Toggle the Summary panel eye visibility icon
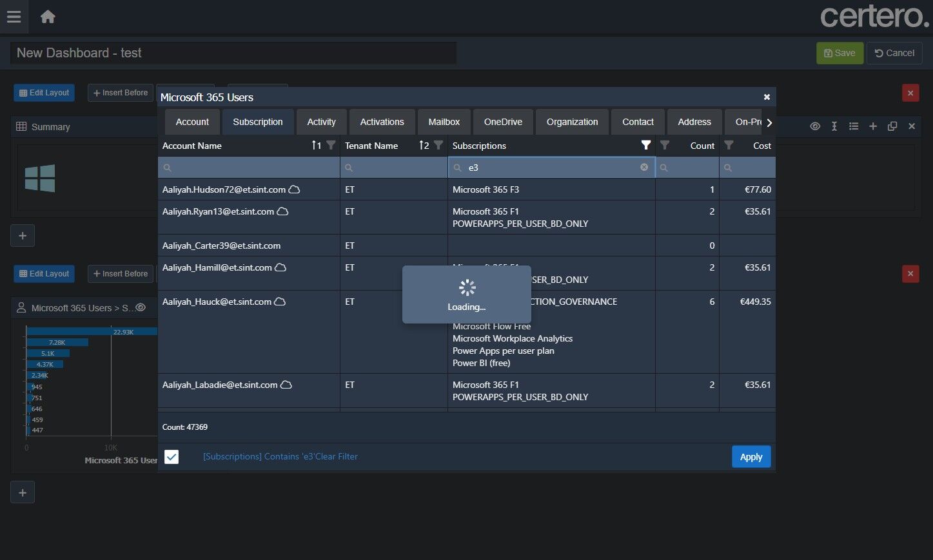 [815, 126]
